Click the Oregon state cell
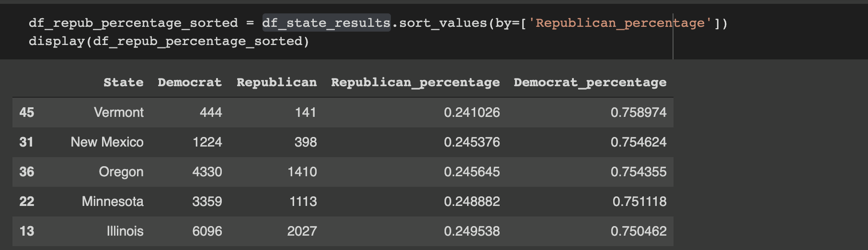The image size is (868, 250). click(121, 172)
